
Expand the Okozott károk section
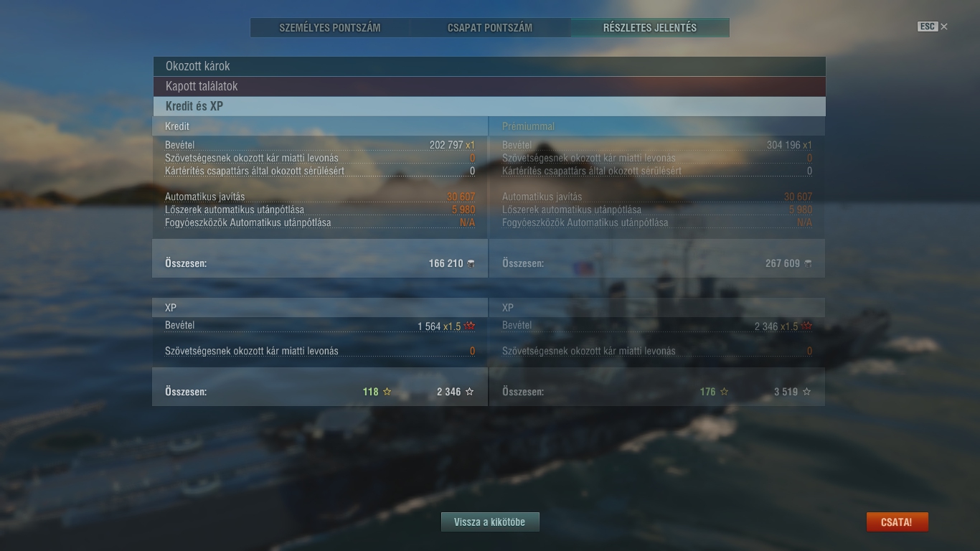[x=489, y=66]
